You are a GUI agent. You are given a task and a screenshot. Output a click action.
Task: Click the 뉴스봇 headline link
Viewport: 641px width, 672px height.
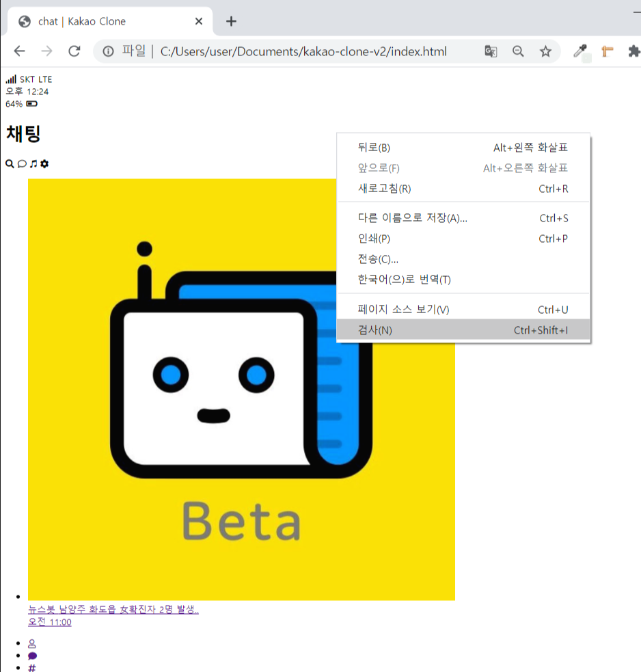pos(113,609)
